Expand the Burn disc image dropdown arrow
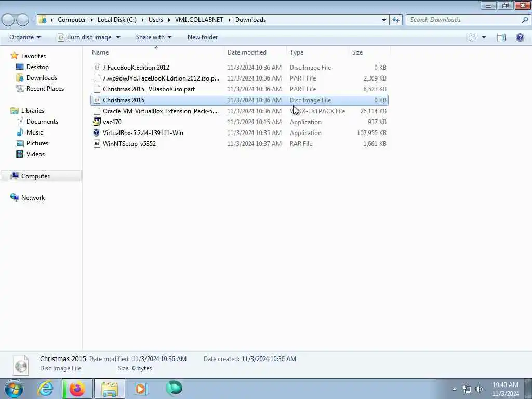 [x=118, y=37]
